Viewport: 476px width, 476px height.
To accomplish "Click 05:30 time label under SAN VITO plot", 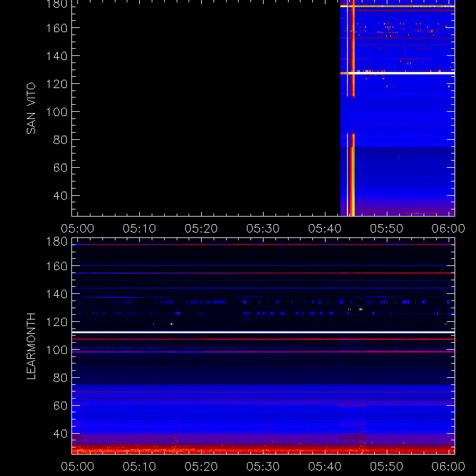I will [x=263, y=228].
